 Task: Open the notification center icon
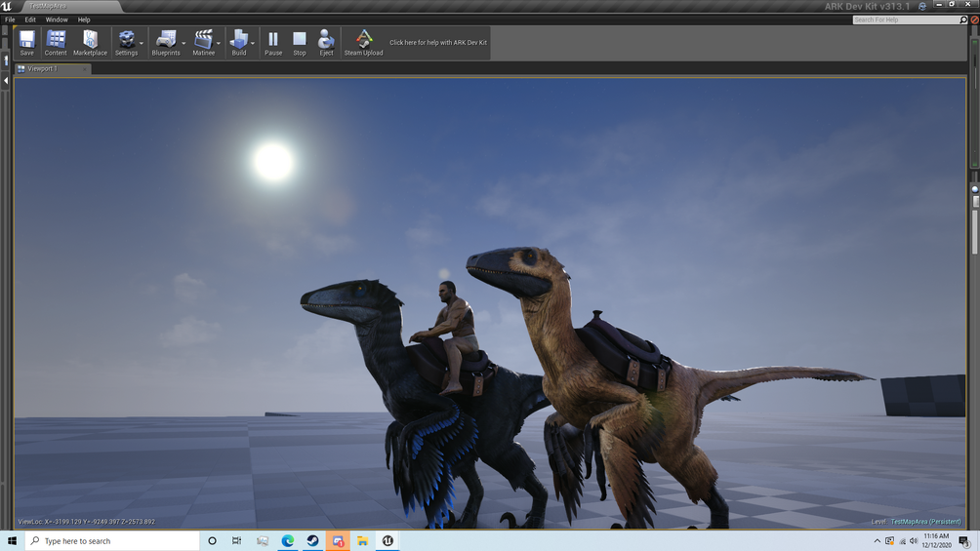pyautogui.click(x=964, y=541)
